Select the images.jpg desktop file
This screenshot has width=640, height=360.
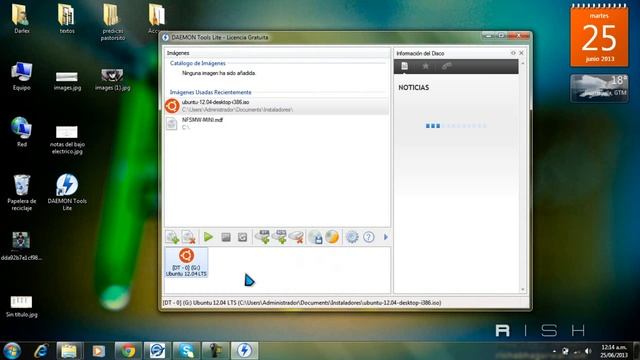67,80
